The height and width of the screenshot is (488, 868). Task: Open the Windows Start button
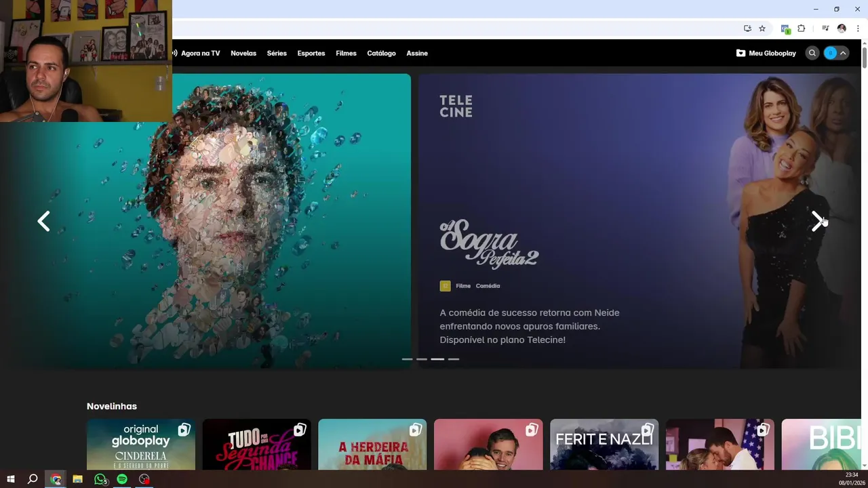tap(11, 479)
